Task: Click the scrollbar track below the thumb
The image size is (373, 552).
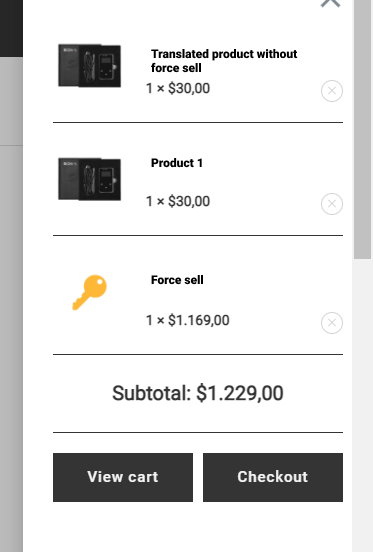Action: (x=362, y=405)
